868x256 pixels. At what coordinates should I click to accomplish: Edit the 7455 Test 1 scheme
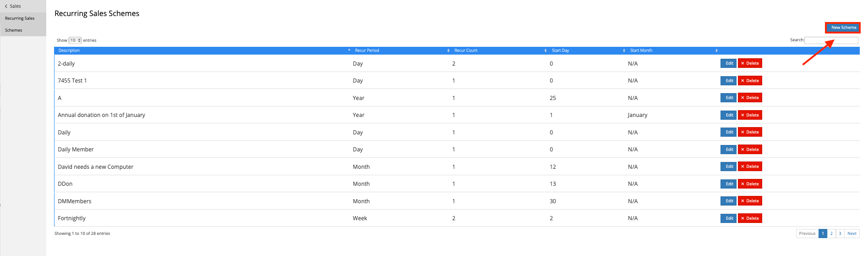728,81
